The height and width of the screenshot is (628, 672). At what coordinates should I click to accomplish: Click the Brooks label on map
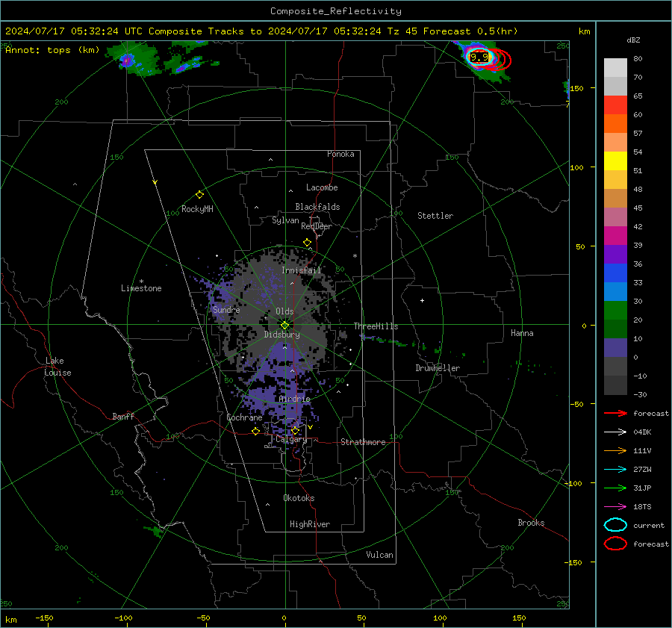[531, 523]
